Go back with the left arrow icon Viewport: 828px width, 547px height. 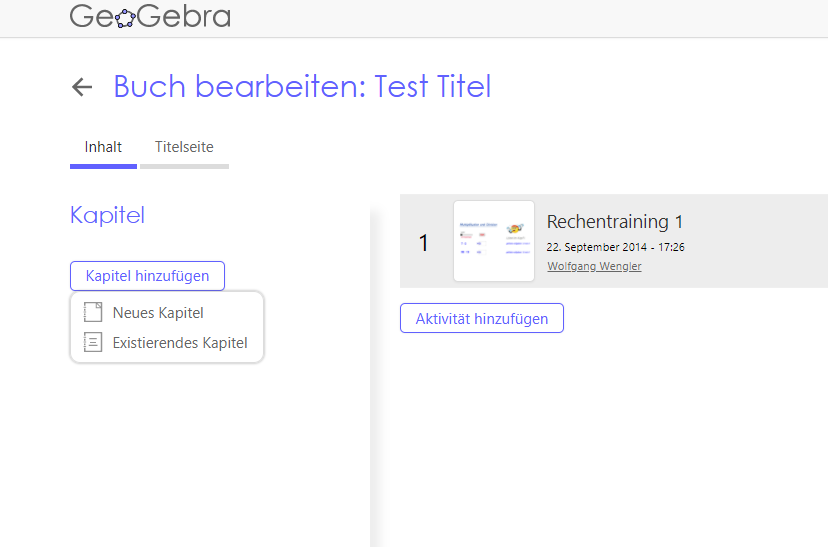82,87
